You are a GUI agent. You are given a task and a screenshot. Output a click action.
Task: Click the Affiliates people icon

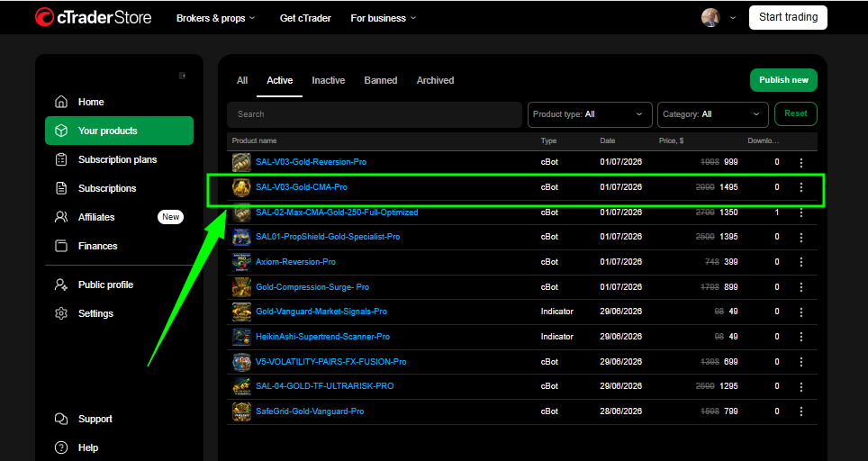[61, 217]
